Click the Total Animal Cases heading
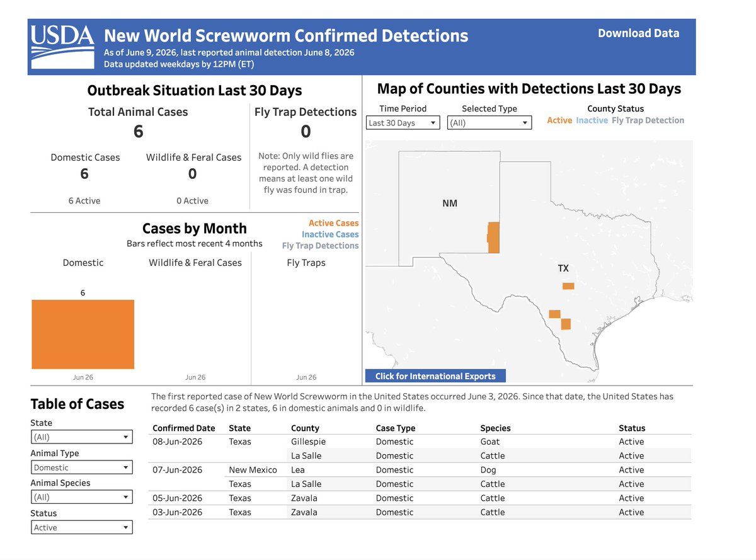756x560 pixels. click(138, 112)
